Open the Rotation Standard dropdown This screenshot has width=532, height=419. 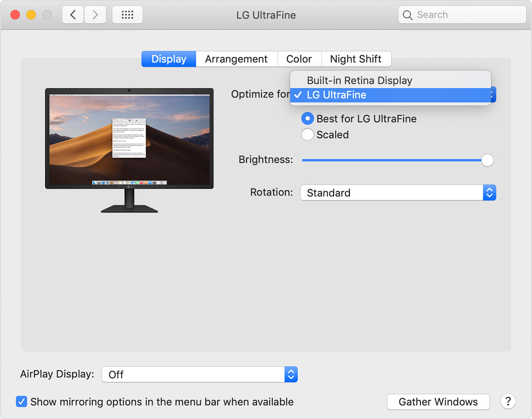tap(398, 193)
